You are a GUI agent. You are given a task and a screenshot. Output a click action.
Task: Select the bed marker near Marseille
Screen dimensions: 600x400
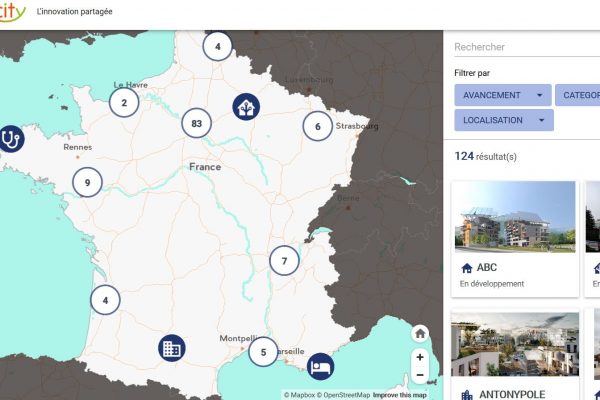320,366
